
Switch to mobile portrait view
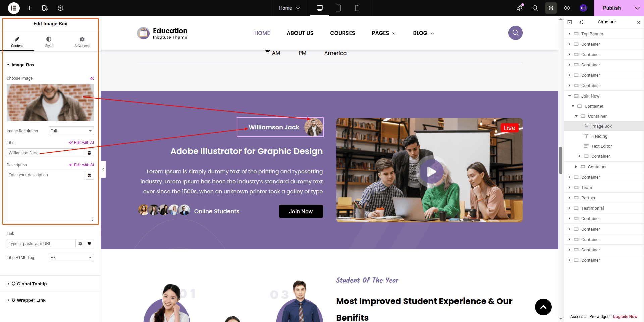tap(357, 8)
